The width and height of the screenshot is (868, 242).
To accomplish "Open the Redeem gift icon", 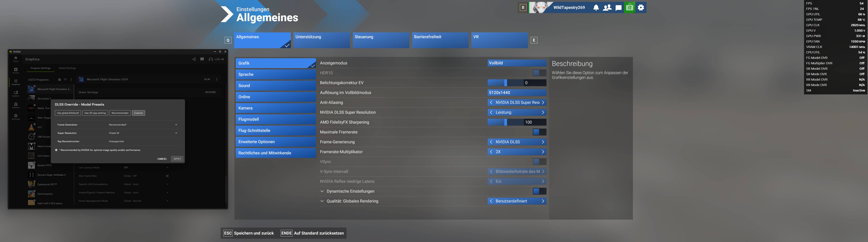I will 15,105.
